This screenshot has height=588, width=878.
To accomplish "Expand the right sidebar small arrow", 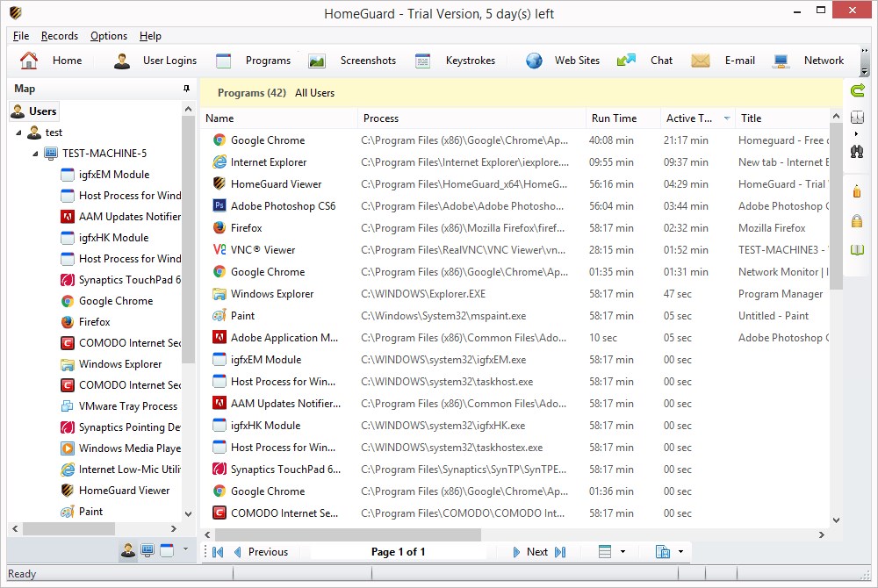I will point(856,133).
